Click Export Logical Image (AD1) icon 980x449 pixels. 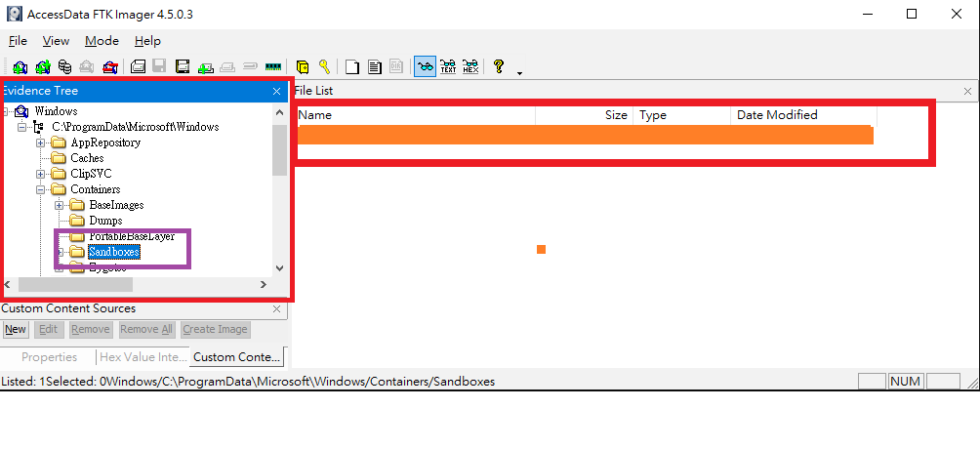pyautogui.click(x=183, y=66)
